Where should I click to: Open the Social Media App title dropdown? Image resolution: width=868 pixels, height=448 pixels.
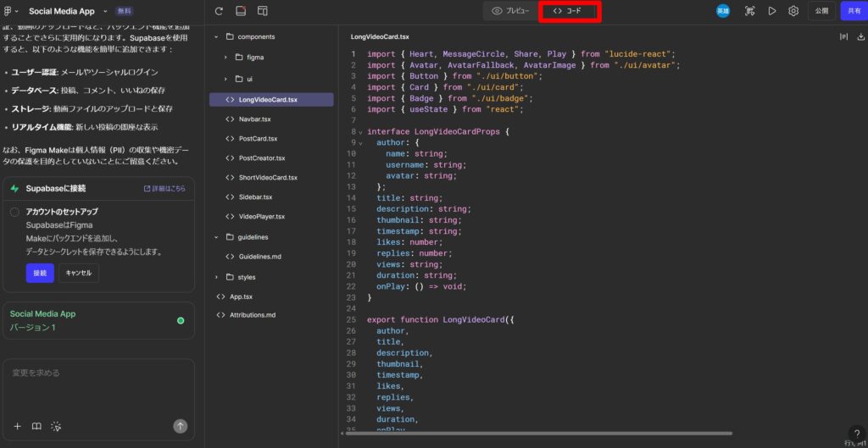coord(105,11)
